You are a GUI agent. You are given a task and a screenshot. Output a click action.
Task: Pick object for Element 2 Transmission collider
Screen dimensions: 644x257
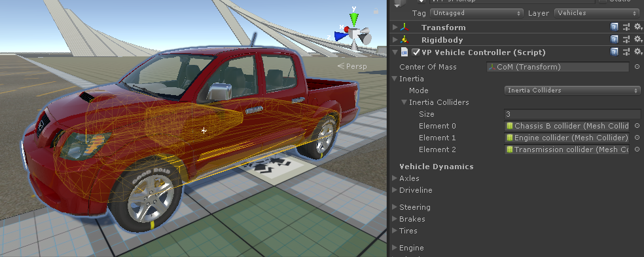(x=637, y=149)
